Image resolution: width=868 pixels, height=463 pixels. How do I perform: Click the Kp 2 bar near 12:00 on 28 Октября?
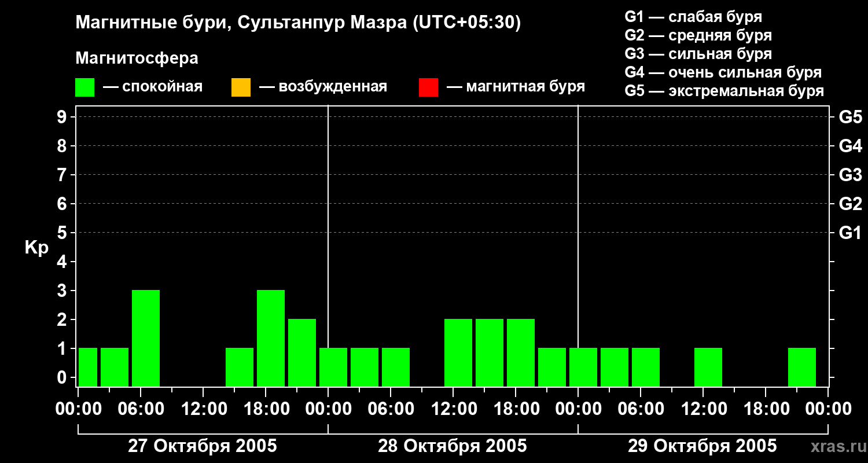coord(458,352)
